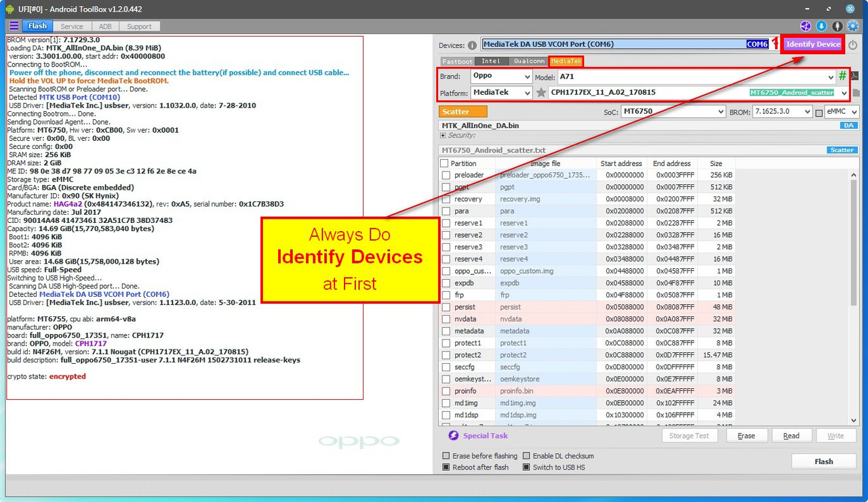
Task: Check the frp partition checkbox
Action: click(x=446, y=295)
